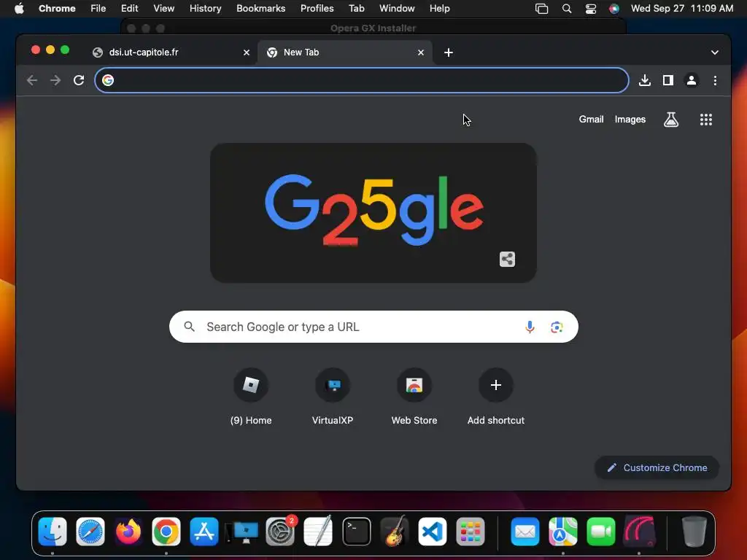
Task: Open the Tab menu
Action: coord(356,8)
